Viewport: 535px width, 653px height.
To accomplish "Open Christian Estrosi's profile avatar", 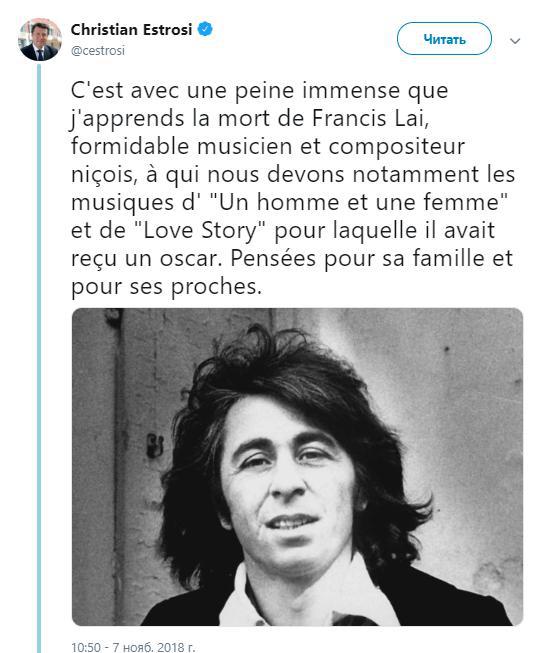I will coord(40,40).
